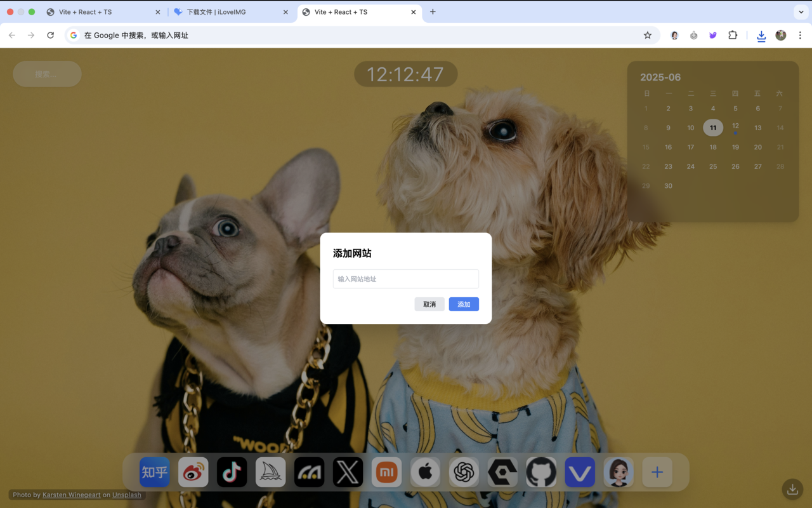
Task: Reload the current page
Action: click(51, 36)
